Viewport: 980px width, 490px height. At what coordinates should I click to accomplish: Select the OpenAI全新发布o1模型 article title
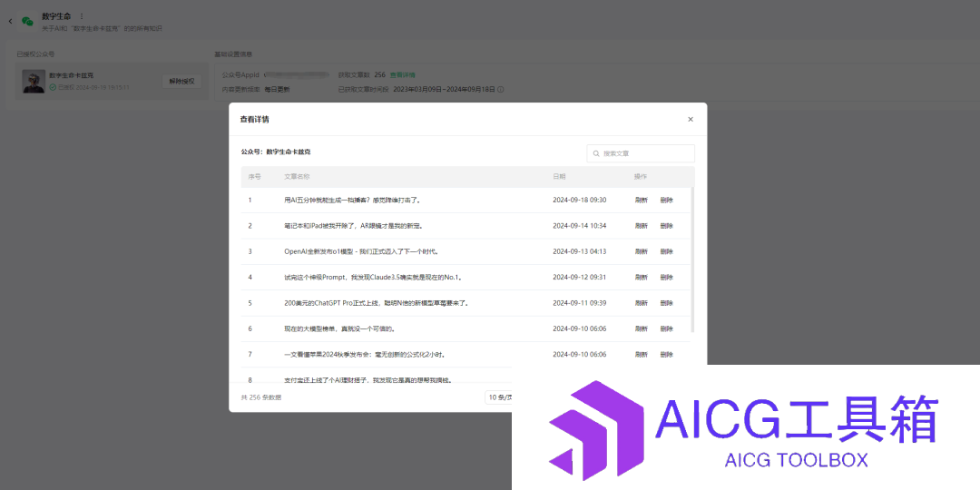(x=362, y=251)
